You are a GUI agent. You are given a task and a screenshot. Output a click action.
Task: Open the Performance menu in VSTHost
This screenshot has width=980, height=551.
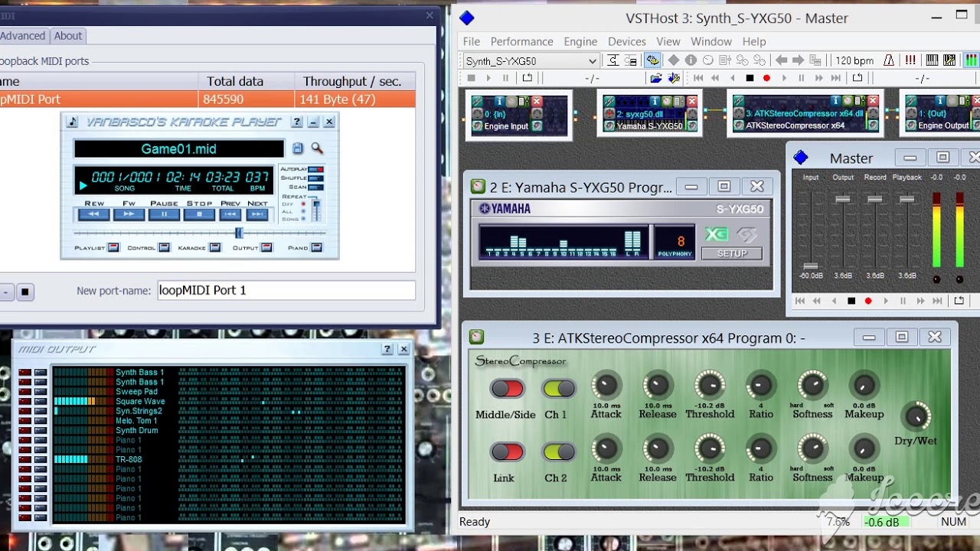(x=522, y=41)
